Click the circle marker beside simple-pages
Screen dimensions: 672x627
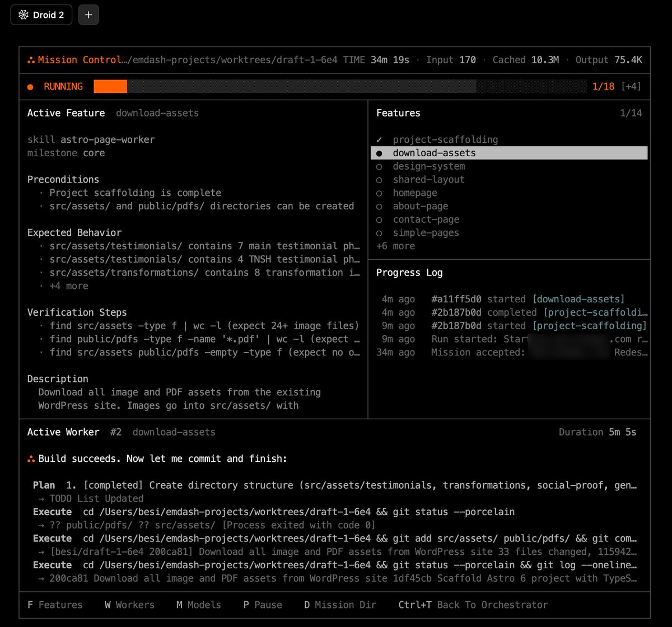(x=379, y=233)
